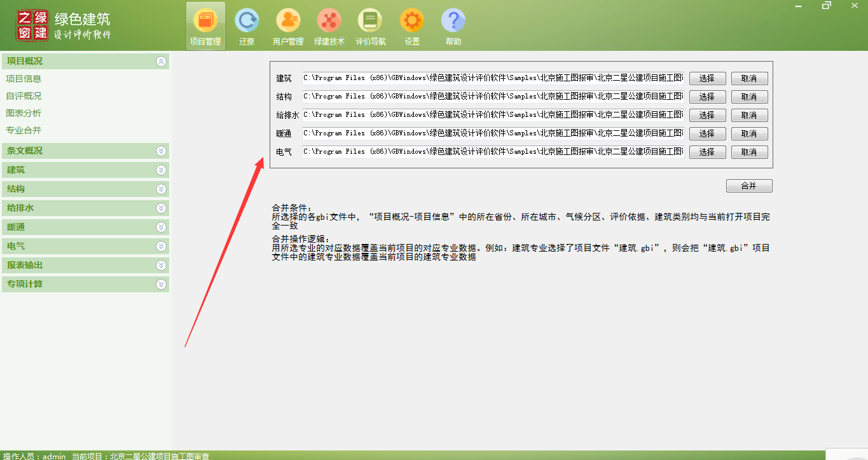This screenshot has width=868, height=460.
Task: Expand the 专项计算 section
Action: tap(161, 285)
